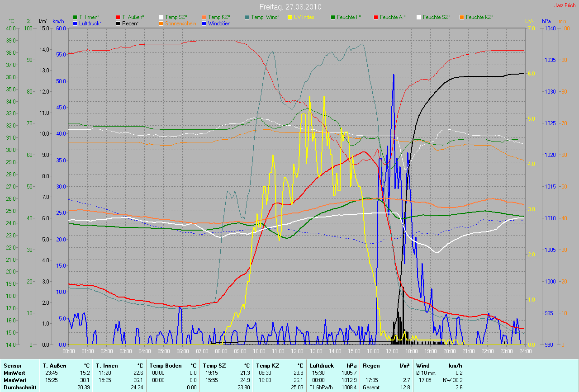Click the 'Jarz Erich' author name
The image size is (579, 392).
pos(565,5)
